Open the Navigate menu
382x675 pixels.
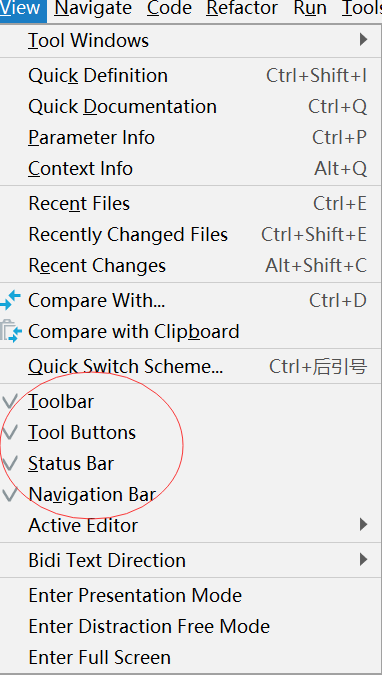93,9
